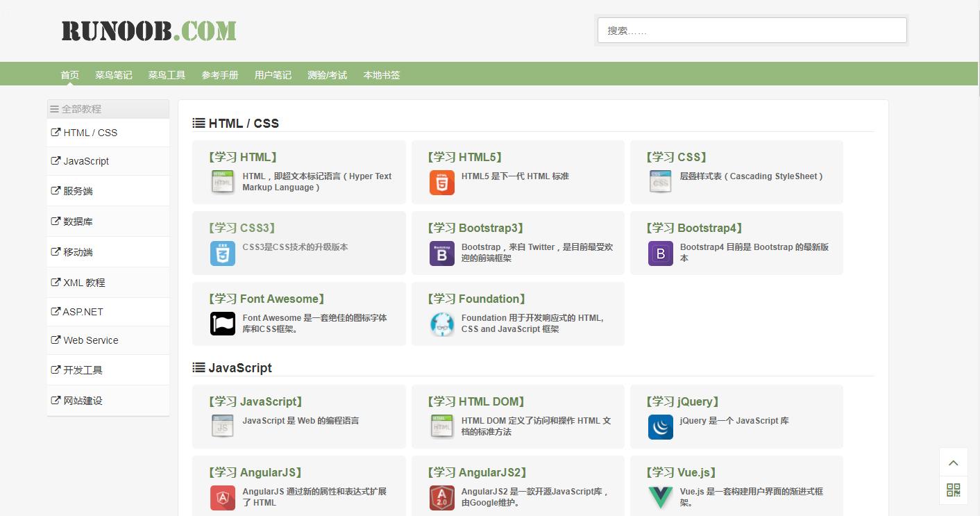
Task: Click the blue jQuery icon
Action: click(661, 426)
